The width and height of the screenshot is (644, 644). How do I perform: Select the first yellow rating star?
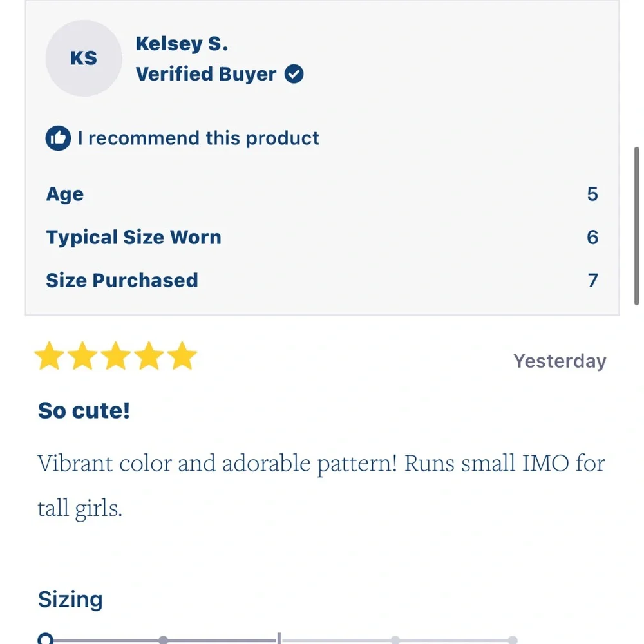(x=50, y=355)
